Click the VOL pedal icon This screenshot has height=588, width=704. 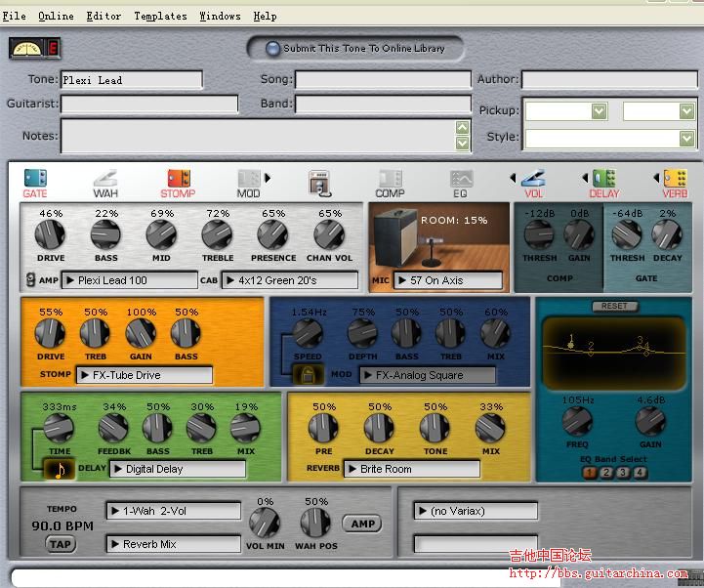[x=533, y=180]
